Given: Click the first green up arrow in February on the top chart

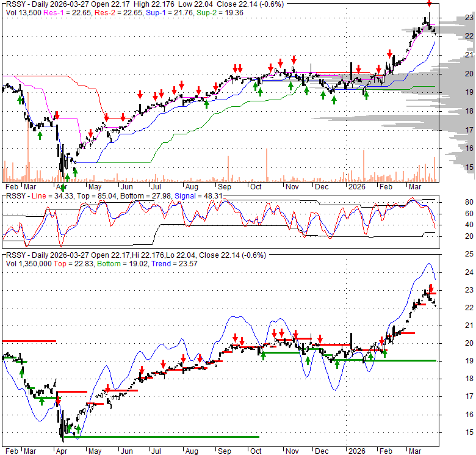Looking at the screenshot, I should pyautogui.click(x=20, y=99).
